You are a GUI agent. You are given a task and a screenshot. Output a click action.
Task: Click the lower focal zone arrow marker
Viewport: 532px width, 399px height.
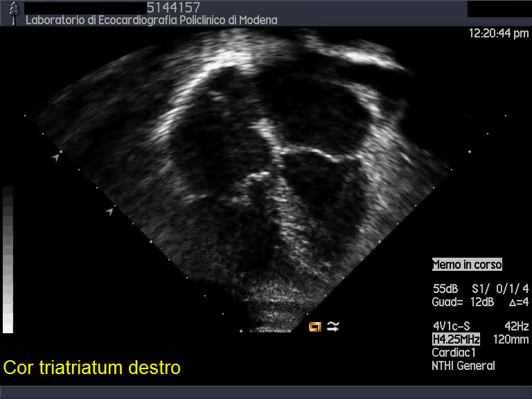tap(109, 211)
